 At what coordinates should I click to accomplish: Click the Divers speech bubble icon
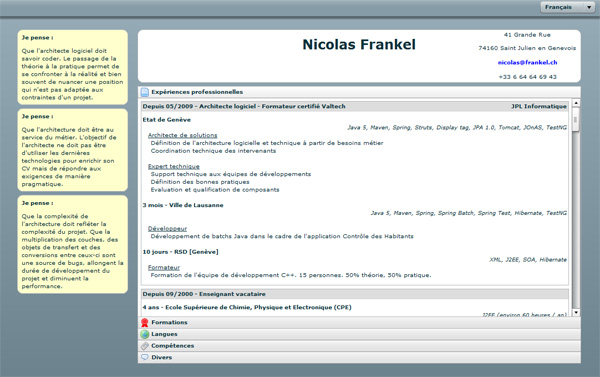(x=145, y=357)
